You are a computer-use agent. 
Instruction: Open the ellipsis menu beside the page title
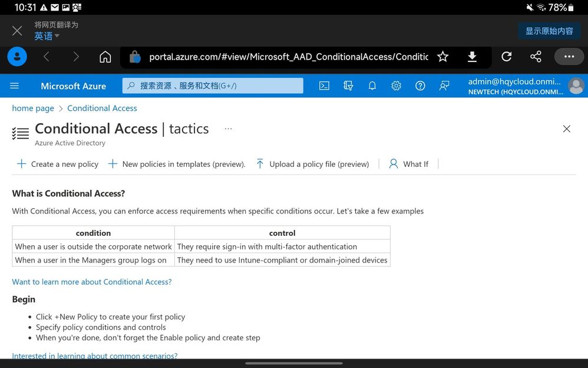[228, 129]
